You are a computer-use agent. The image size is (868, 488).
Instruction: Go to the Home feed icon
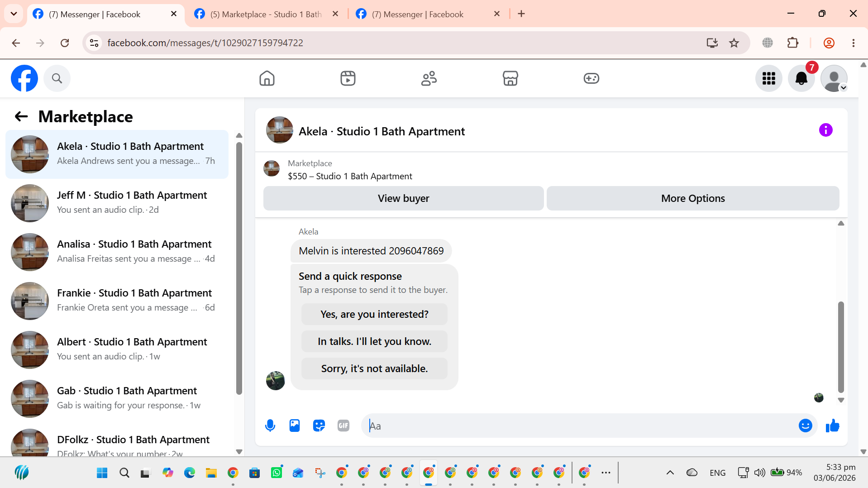click(x=267, y=78)
